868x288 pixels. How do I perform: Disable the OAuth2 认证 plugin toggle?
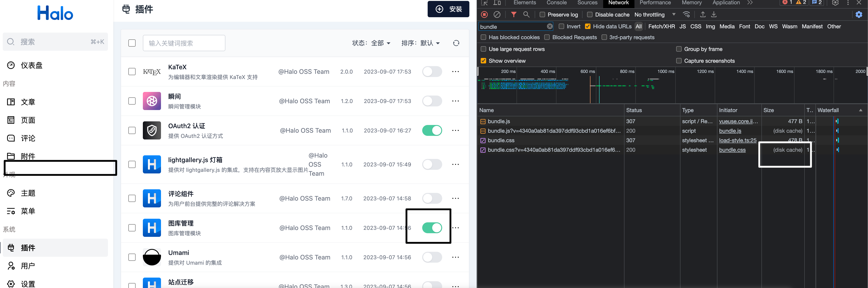432,131
